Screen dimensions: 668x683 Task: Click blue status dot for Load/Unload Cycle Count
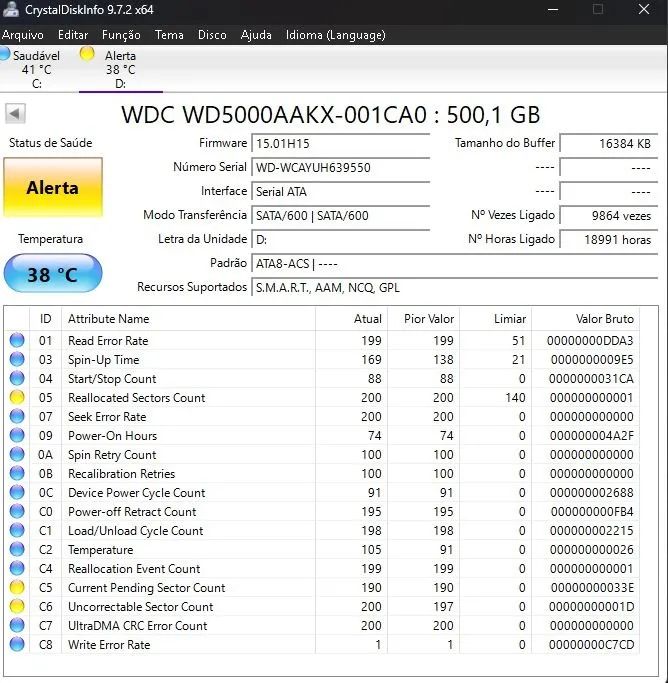pyautogui.click(x=17, y=530)
